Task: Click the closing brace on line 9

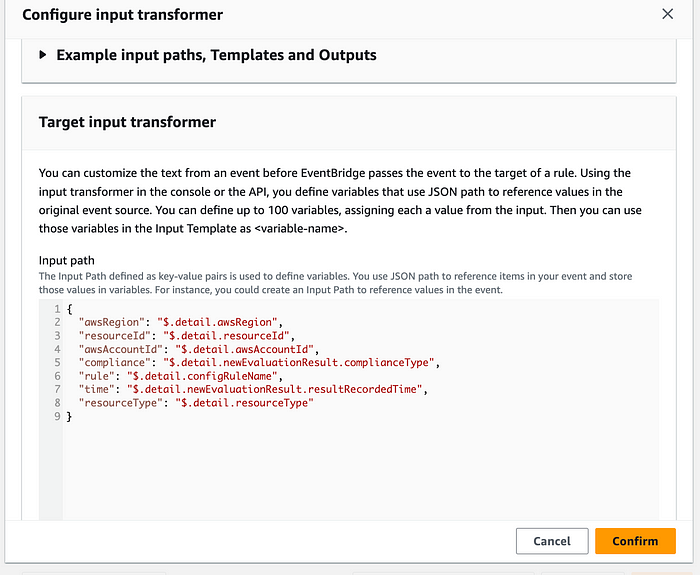Action: [69, 417]
